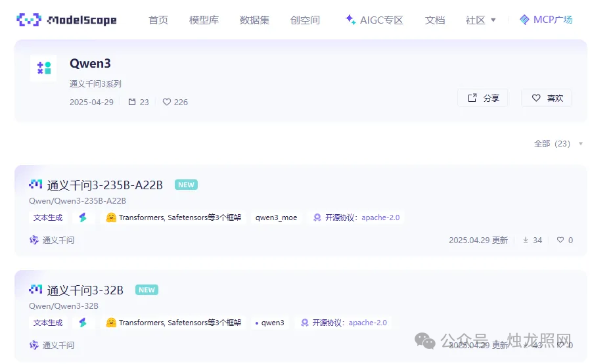This screenshot has height=364, width=590.
Task: Like the collection with 喜欢 button
Action: [547, 98]
